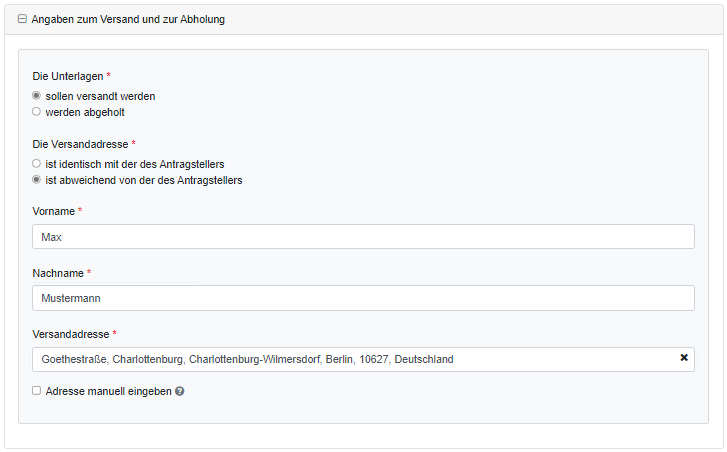Screen dimensions: 727x452
Task: Click the 'Versandadresse' label above address field
Action: pyautogui.click(x=70, y=333)
